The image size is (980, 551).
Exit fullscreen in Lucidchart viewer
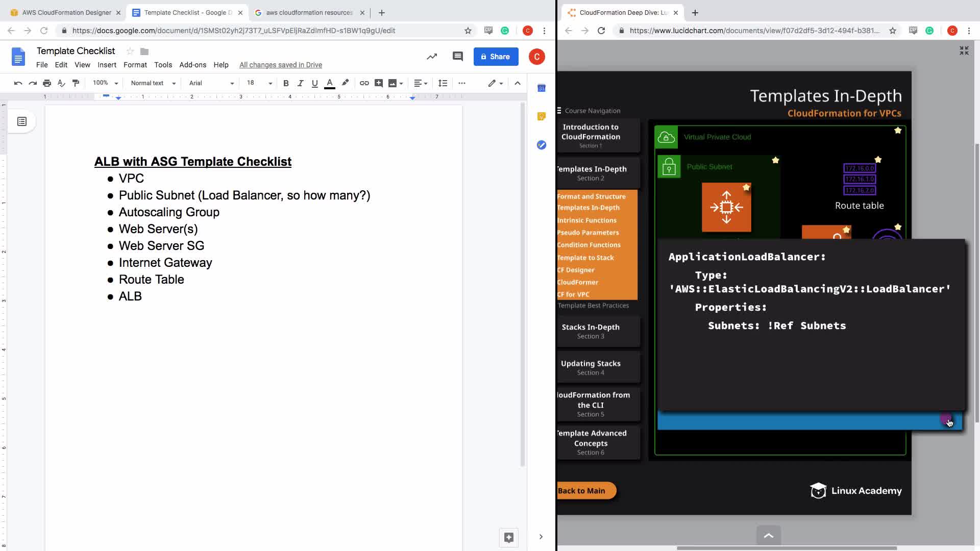[x=964, y=51]
